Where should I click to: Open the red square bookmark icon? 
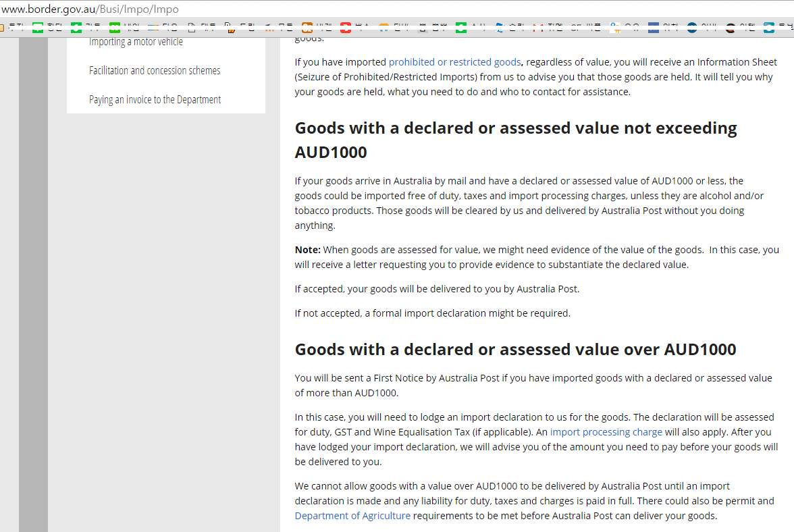click(x=346, y=28)
